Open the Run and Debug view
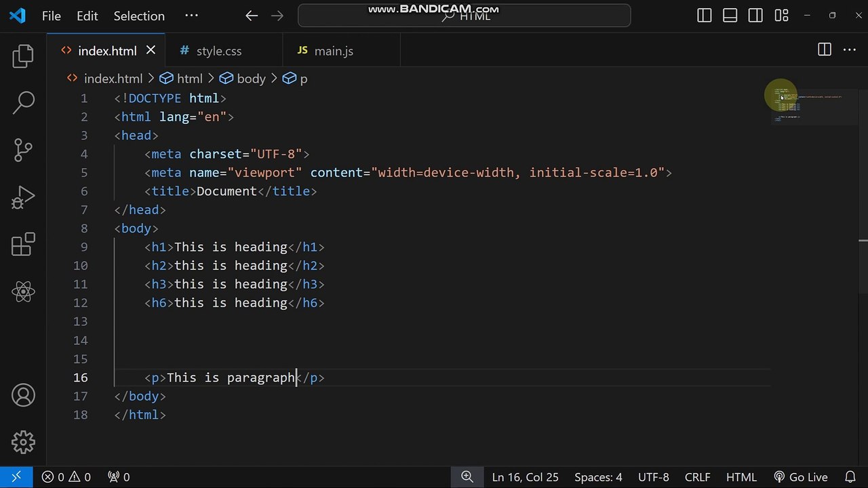868x488 pixels. (x=23, y=198)
